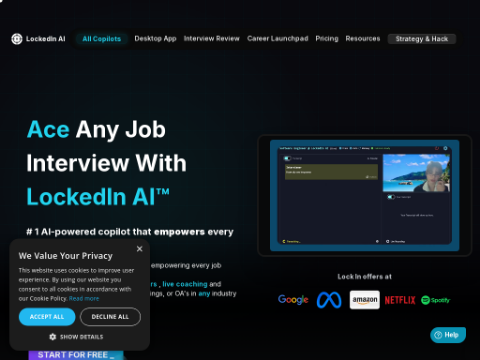Click the Google logo
The image size is (480, 360).
[x=293, y=300]
